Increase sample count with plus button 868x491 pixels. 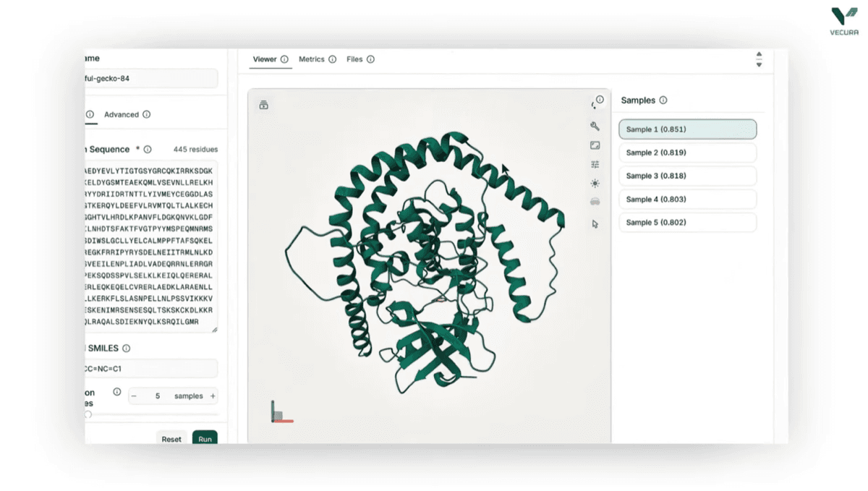point(213,396)
